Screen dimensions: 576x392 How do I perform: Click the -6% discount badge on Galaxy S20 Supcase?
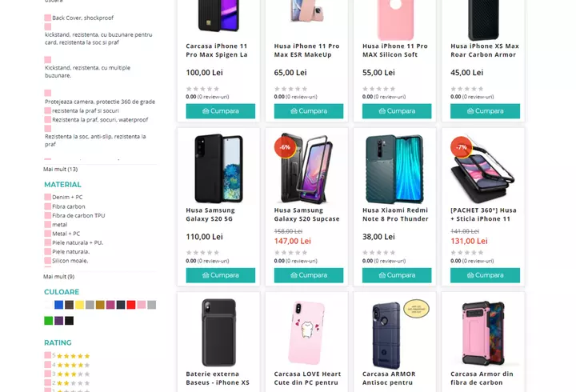283,148
